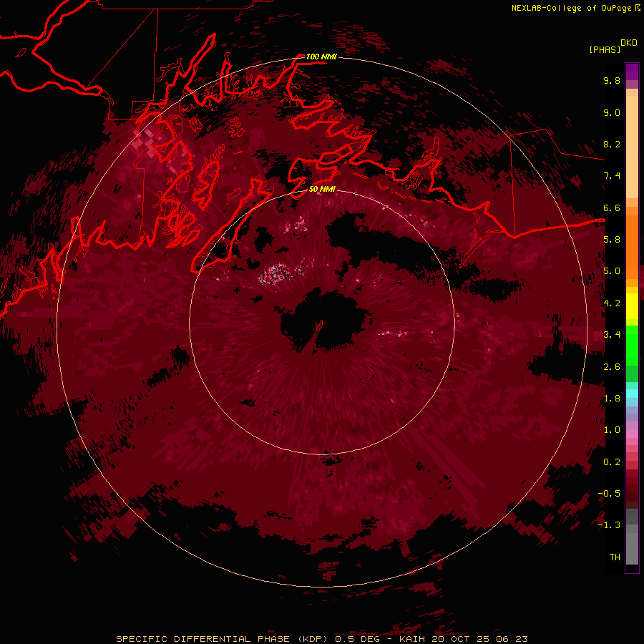Click the 0.2 value on color scale
Image resolution: width=644 pixels, height=644 pixels.
coord(612,462)
